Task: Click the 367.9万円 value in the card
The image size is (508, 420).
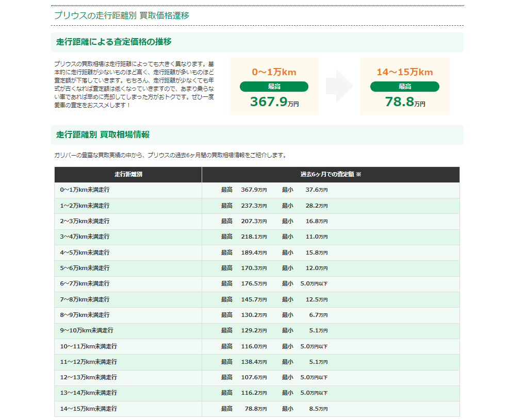Action: coord(274,102)
